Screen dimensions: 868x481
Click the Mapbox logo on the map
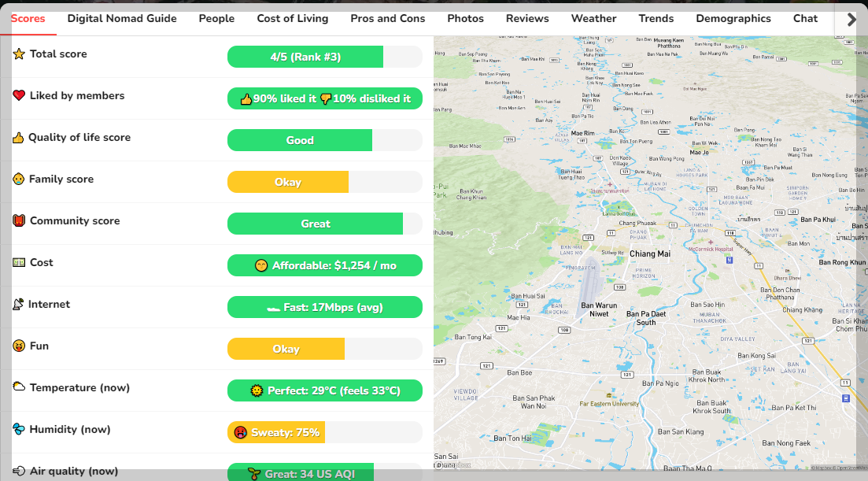452,465
